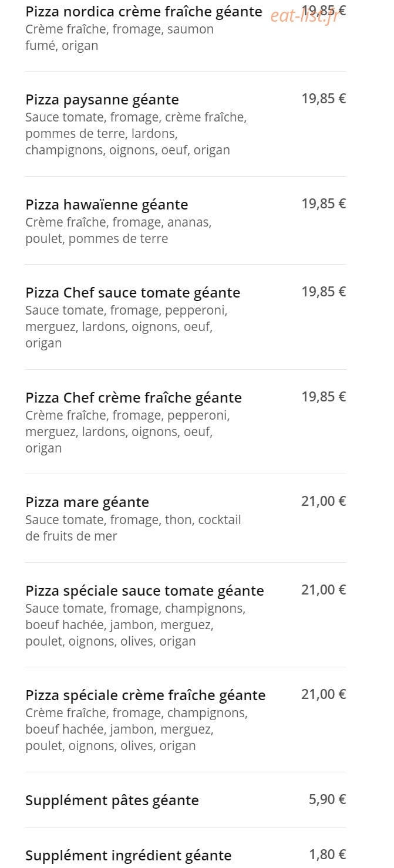
Task: Open Pizza paysanne géante menu item
Action: [185, 124]
